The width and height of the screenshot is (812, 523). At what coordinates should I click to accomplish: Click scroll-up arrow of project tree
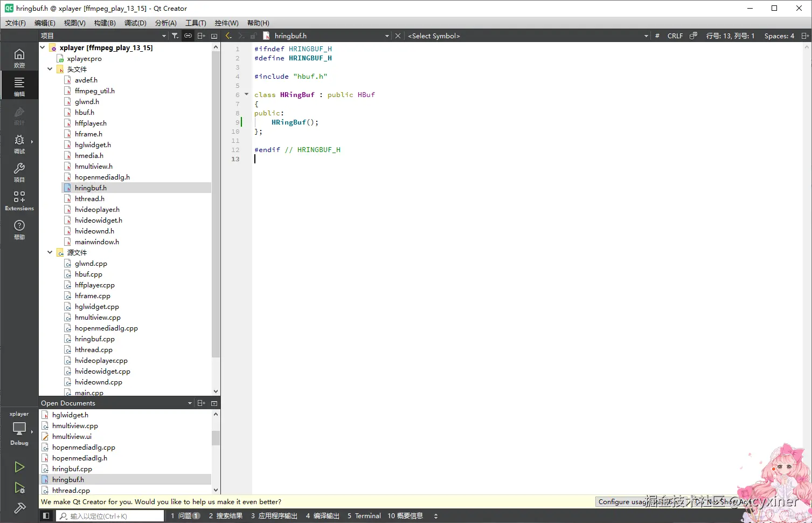216,47
